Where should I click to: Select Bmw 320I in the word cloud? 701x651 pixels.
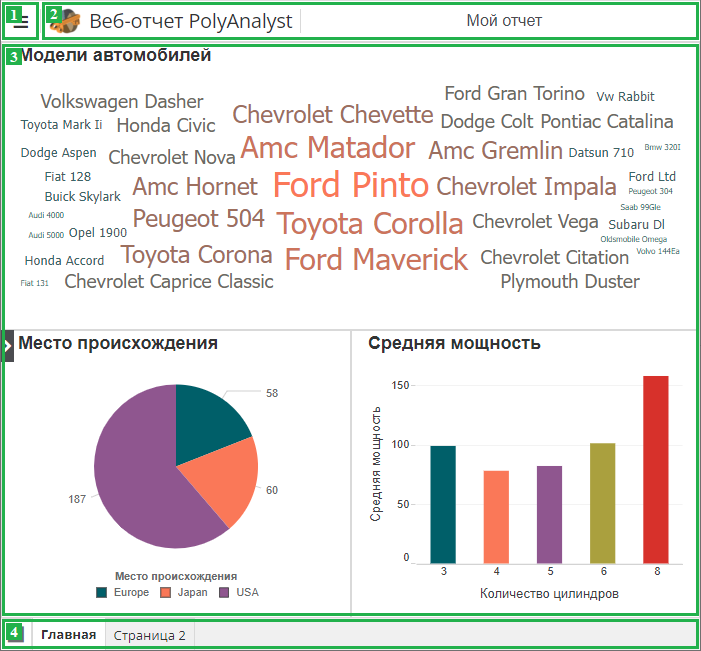pos(663,147)
